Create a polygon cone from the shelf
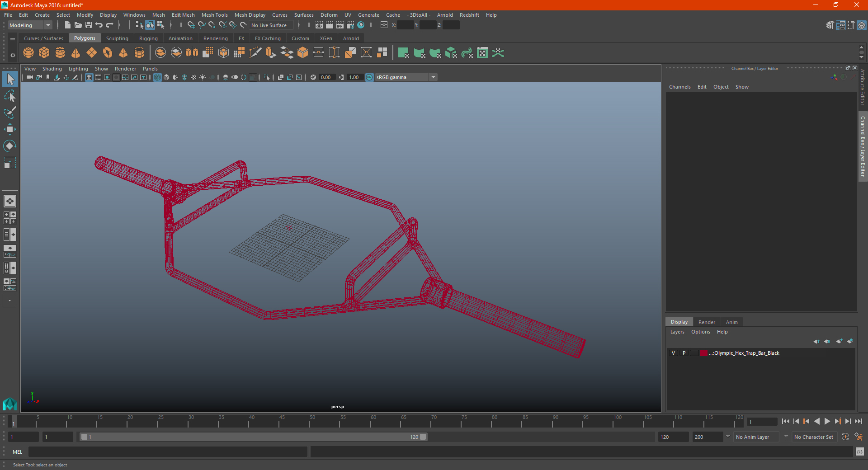868x470 pixels. 76,53
